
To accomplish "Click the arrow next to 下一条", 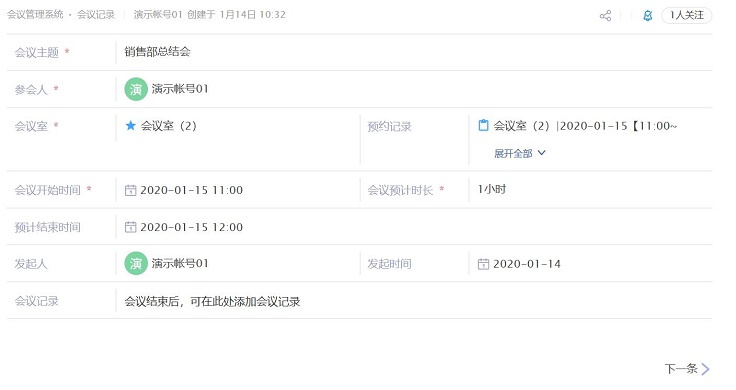I will click(x=705, y=369).
